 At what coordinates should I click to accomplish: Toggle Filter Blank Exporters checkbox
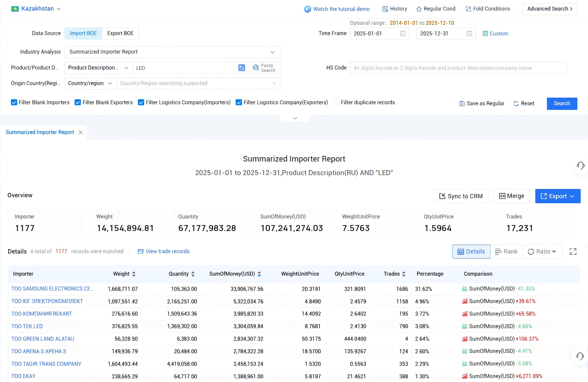pos(78,103)
